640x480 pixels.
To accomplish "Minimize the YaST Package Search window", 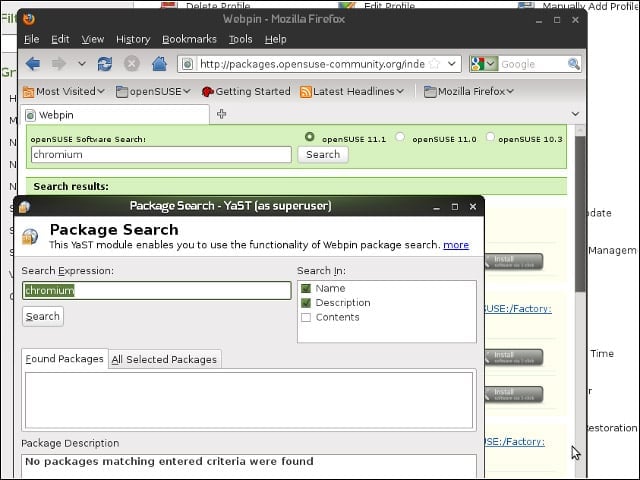I will [x=436, y=207].
